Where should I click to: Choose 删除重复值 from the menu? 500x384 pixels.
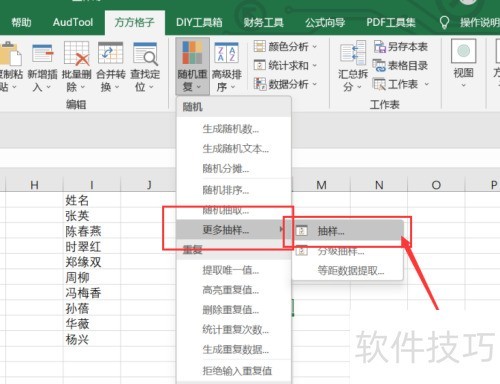pyautogui.click(x=234, y=310)
